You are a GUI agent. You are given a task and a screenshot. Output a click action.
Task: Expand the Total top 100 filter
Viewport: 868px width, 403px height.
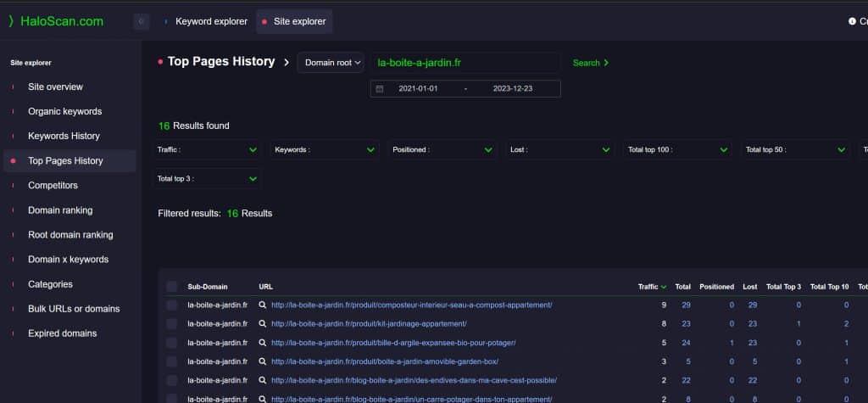[677, 149]
